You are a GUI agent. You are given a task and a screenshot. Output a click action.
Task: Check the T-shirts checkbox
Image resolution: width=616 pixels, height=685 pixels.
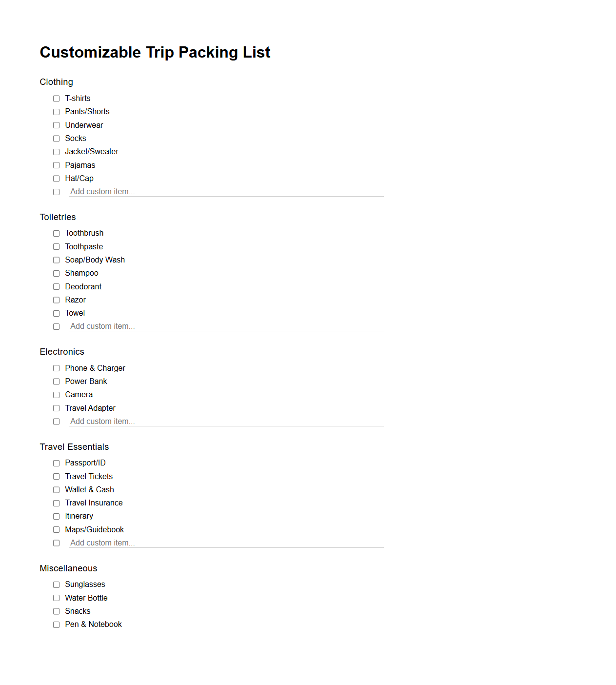click(56, 98)
